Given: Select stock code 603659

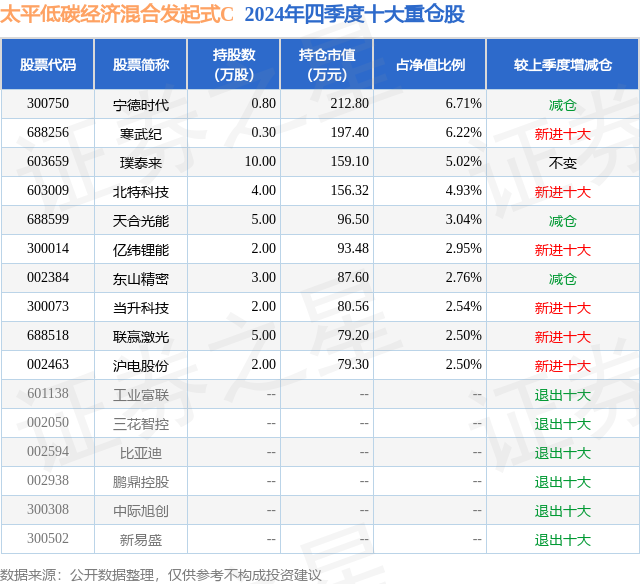Looking at the screenshot, I should point(48,161).
